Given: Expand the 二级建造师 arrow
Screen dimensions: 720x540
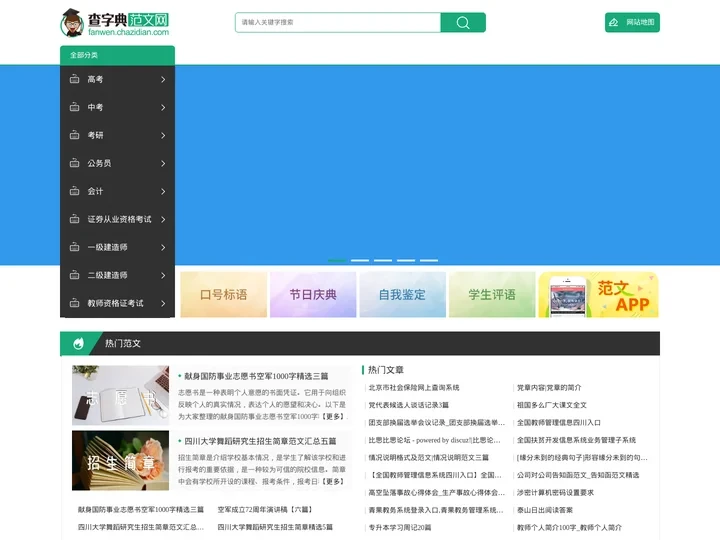Looking at the screenshot, I should [163, 276].
